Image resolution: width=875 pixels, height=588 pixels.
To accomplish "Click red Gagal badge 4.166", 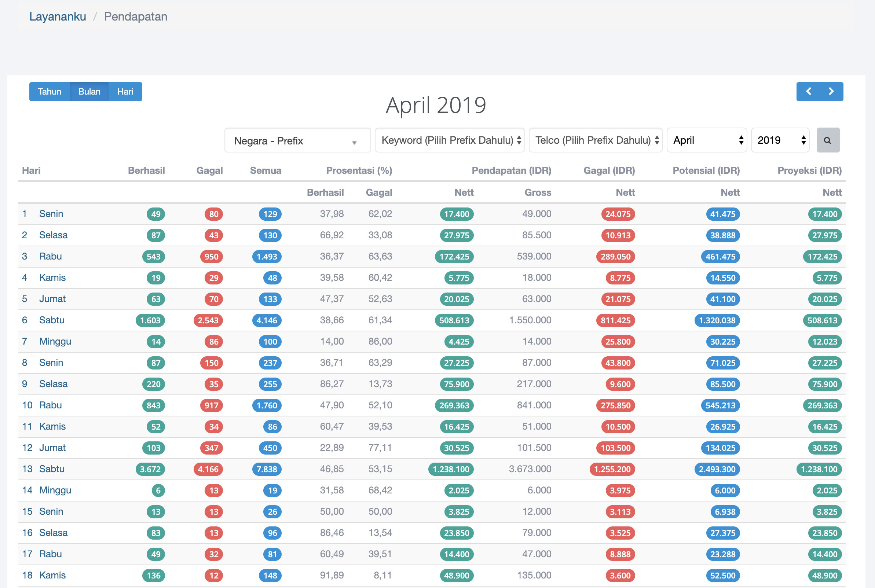I will (x=208, y=469).
